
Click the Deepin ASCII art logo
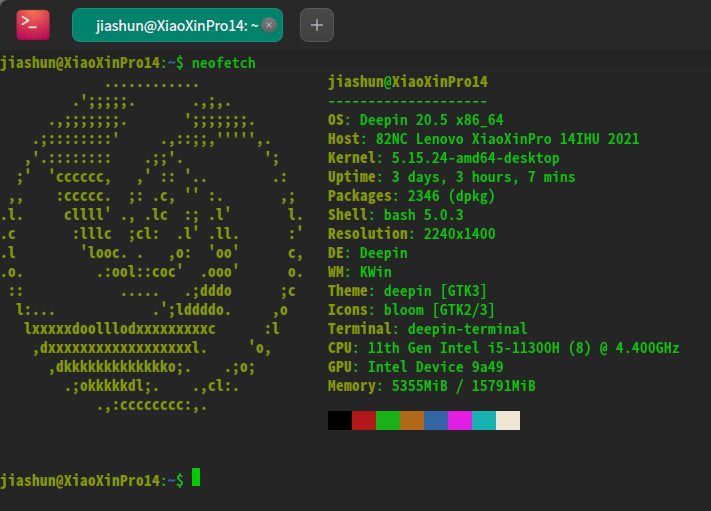[x=151, y=247]
